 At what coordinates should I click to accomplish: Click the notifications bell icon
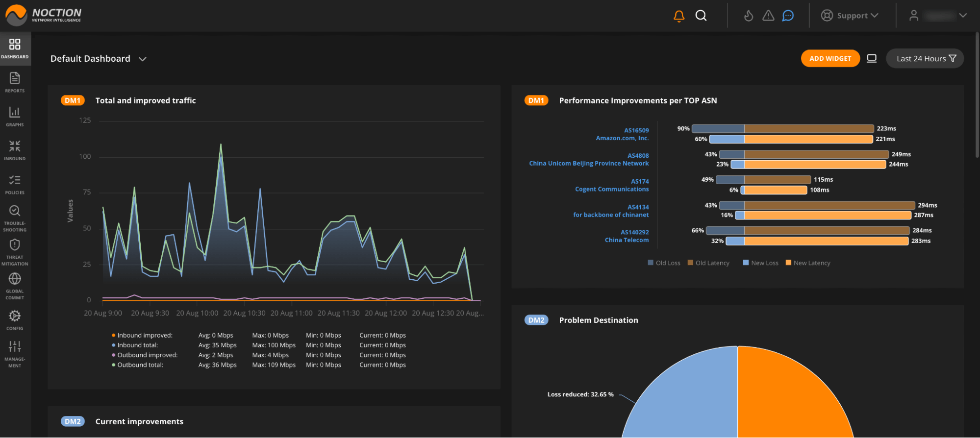tap(679, 16)
